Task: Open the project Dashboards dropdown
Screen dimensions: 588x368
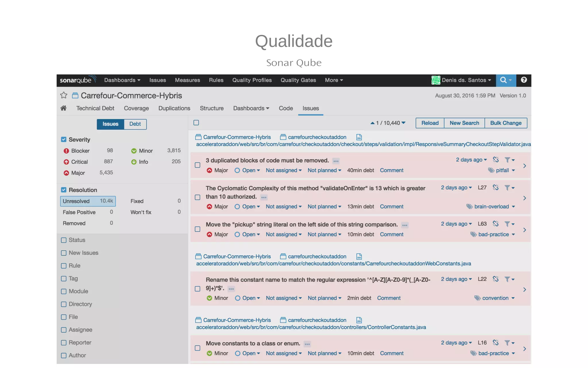Action: pos(251,108)
